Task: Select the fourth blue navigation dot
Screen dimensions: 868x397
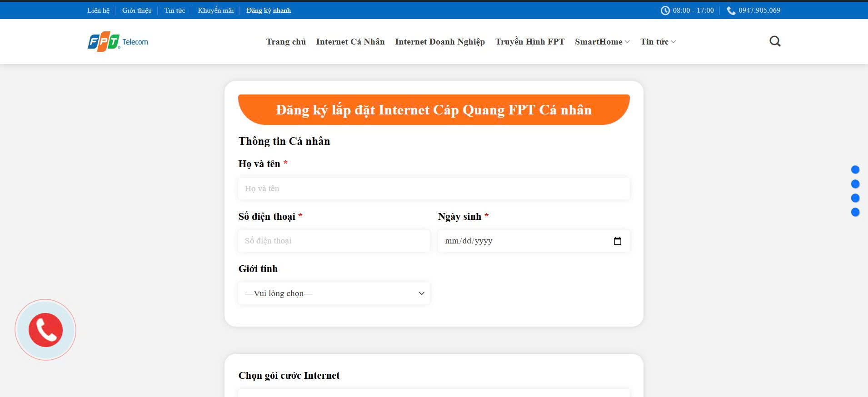Action: point(855,212)
